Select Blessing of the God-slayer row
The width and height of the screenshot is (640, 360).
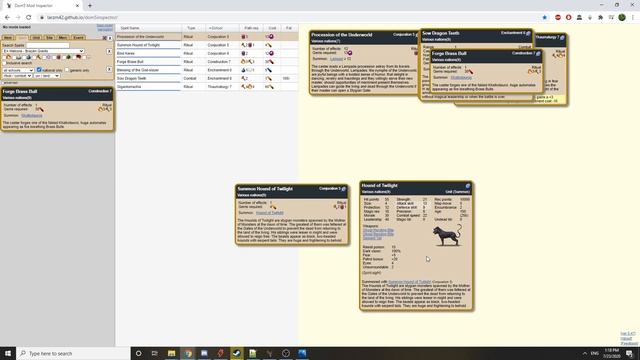pyautogui.click(x=207, y=70)
